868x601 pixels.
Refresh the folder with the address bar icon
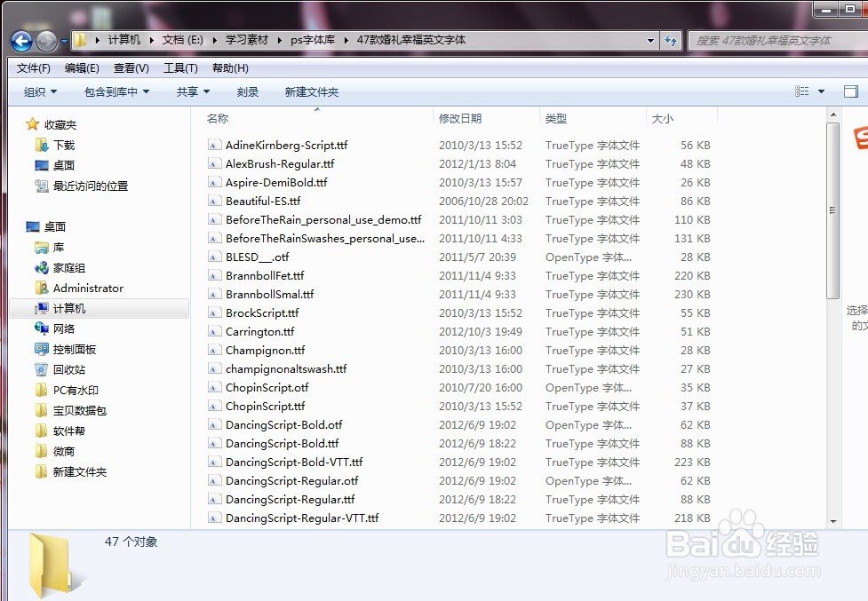(x=671, y=40)
